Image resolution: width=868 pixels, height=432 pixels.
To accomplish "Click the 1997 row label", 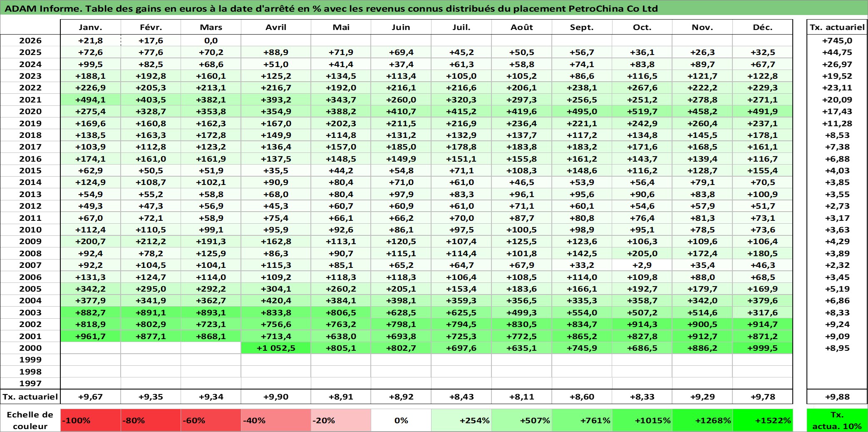I will (x=30, y=383).
